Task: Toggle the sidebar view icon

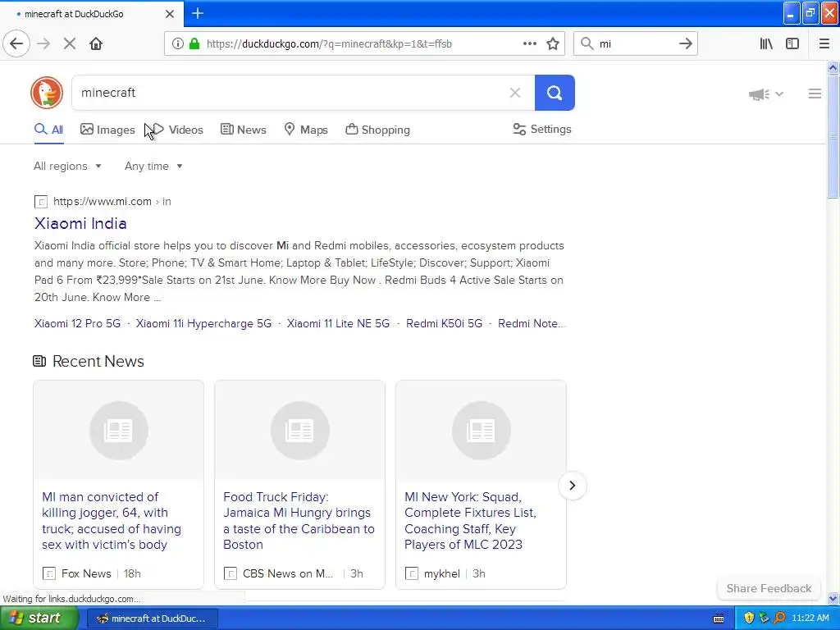Action: coord(792,44)
